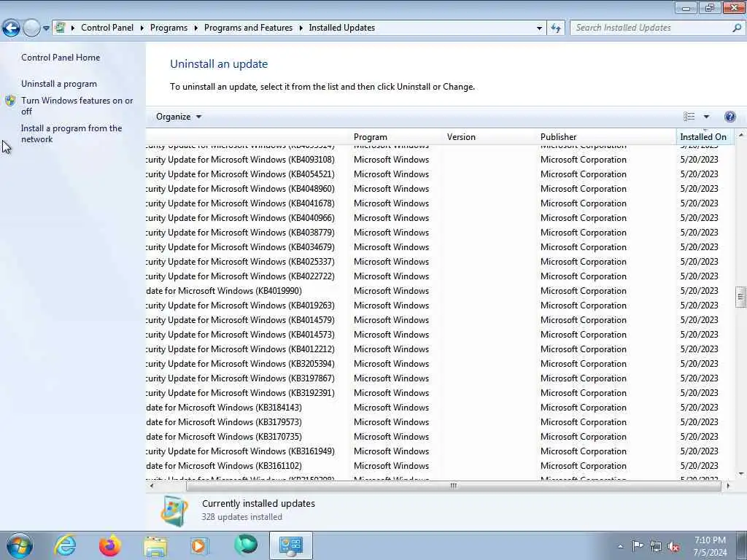Select update KB4014579 row
The height and width of the screenshot is (560, 747).
pos(441,320)
